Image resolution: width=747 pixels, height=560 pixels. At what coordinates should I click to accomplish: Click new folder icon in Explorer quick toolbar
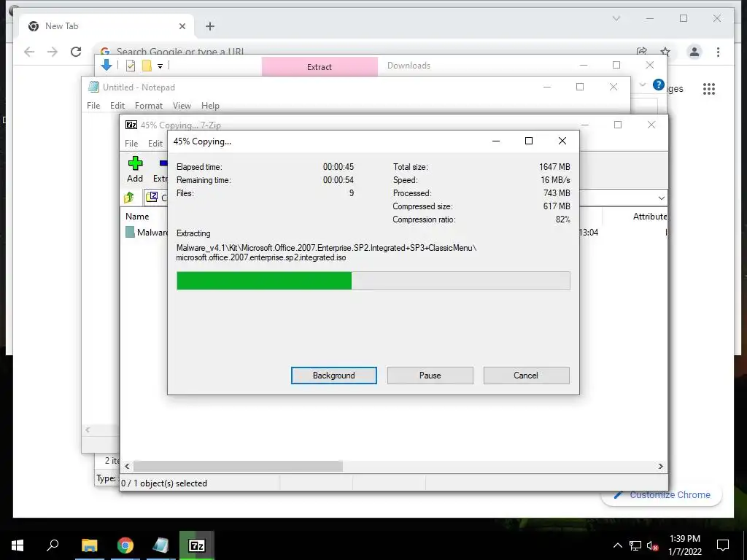coord(147,66)
